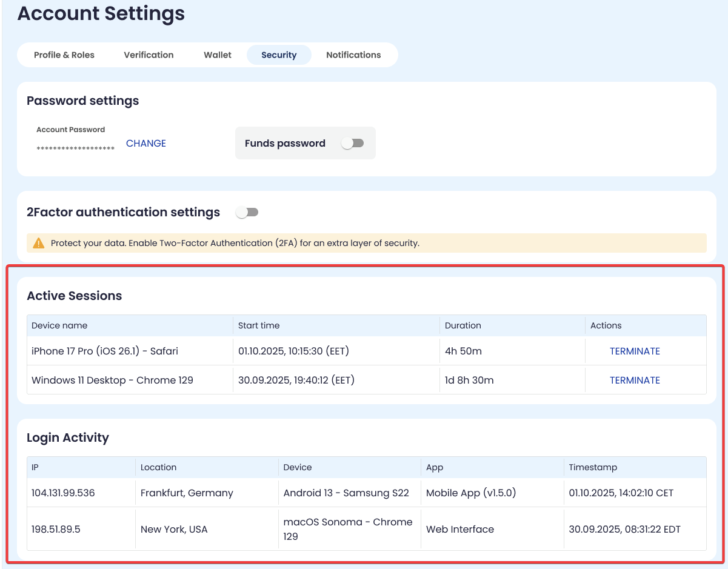Click CHANGE next to Account Password

click(146, 144)
